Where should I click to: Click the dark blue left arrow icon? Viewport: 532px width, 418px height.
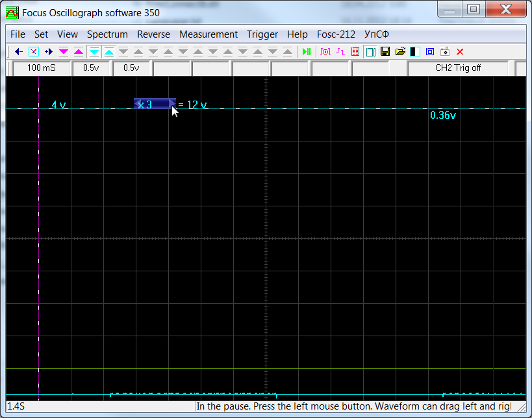(19, 52)
